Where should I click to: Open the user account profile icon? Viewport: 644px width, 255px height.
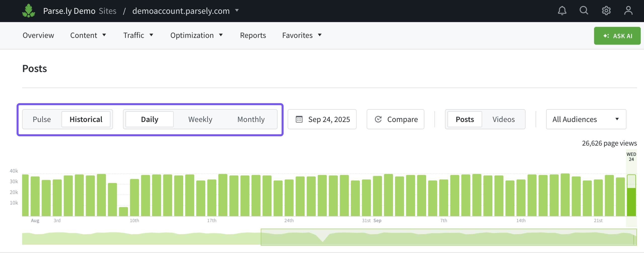coord(628,11)
